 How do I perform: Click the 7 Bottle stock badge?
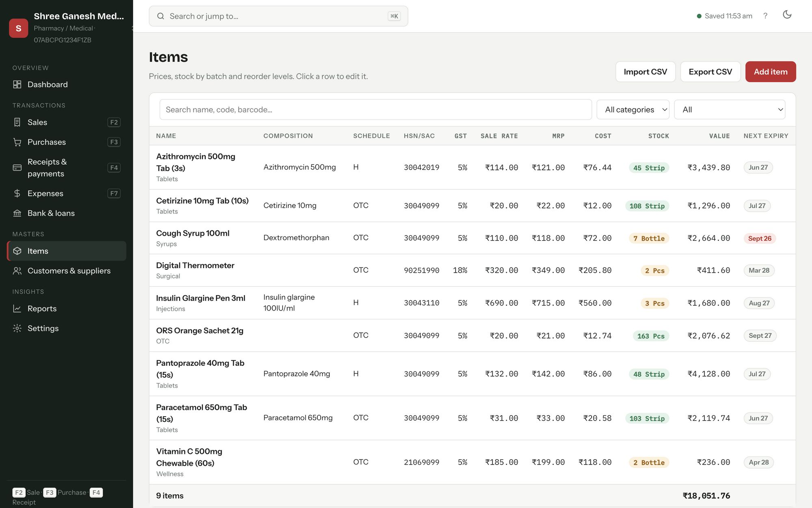point(649,239)
